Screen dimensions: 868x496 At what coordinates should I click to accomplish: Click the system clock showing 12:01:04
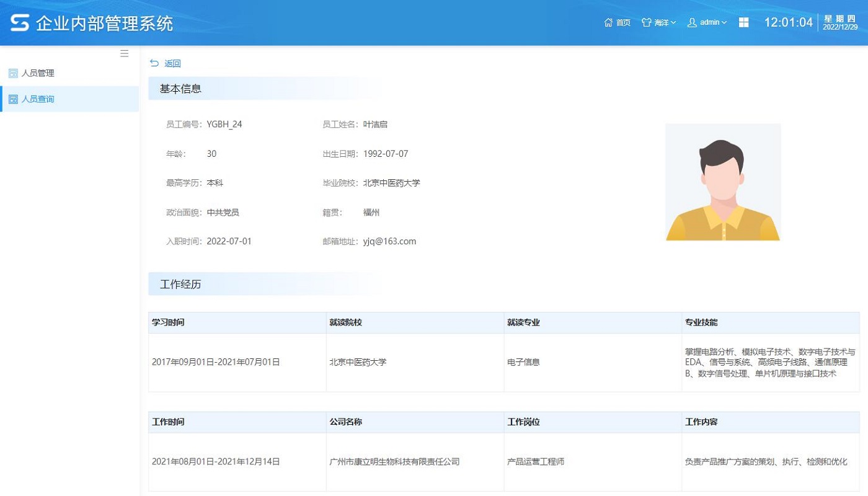coord(789,22)
